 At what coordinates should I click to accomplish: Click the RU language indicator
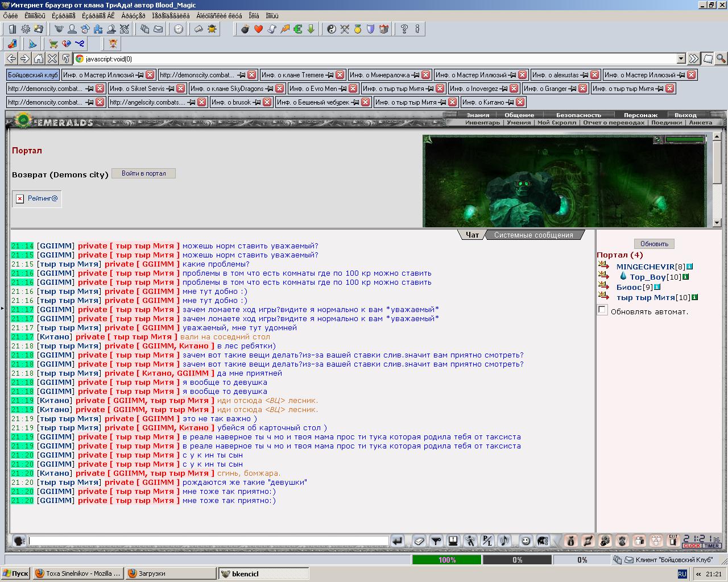point(682,574)
